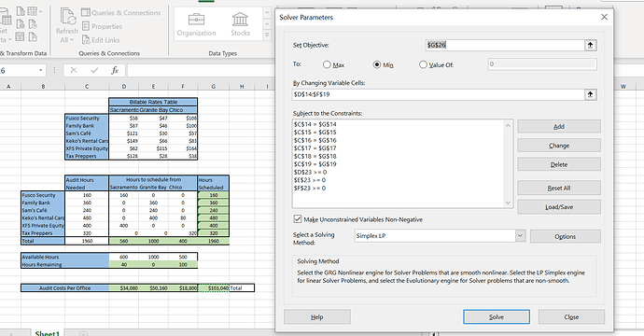
Task: Select constraint $D$23 >= 0
Action: coord(310,172)
